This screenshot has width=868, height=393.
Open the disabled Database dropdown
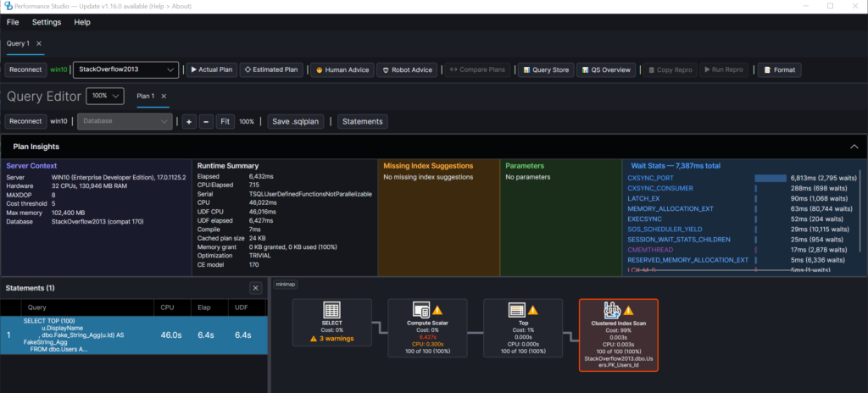(125, 121)
